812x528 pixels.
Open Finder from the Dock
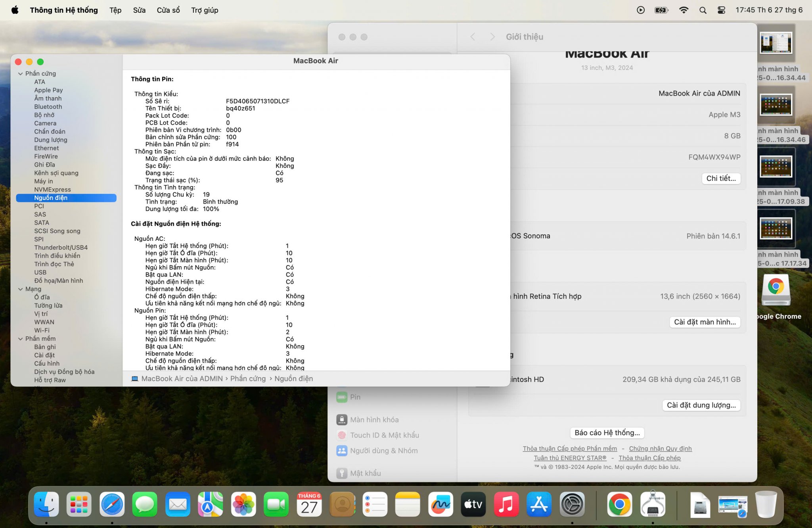coord(46,504)
